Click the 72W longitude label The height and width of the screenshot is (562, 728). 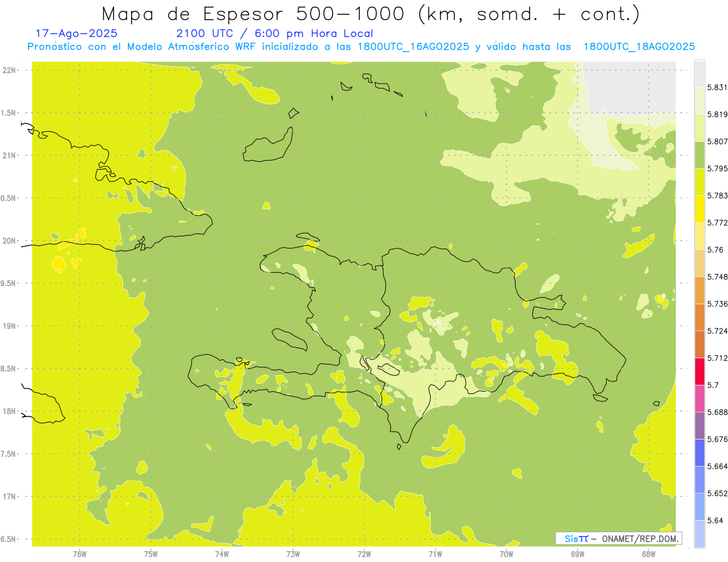coord(364,554)
